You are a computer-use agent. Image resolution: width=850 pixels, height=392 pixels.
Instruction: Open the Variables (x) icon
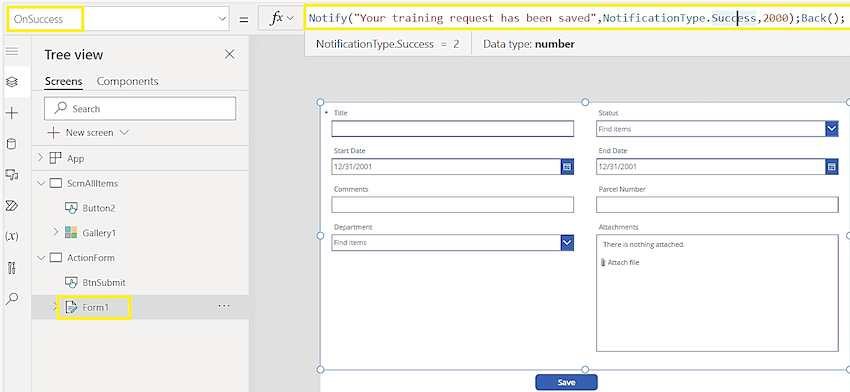(x=12, y=236)
